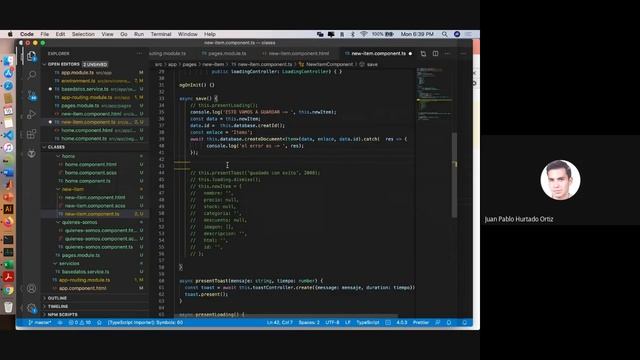Open Visual Studio Code from the Dock
This screenshot has width=640, height=360.
pos(8,135)
